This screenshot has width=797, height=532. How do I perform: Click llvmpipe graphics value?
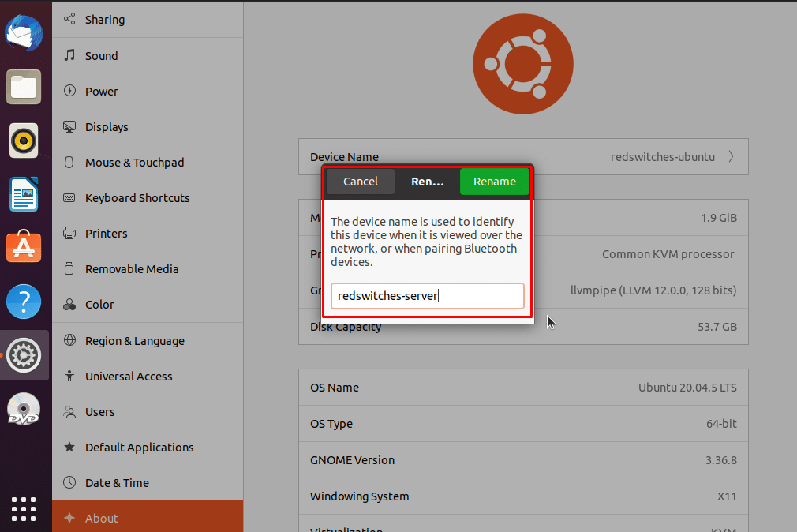(x=653, y=290)
